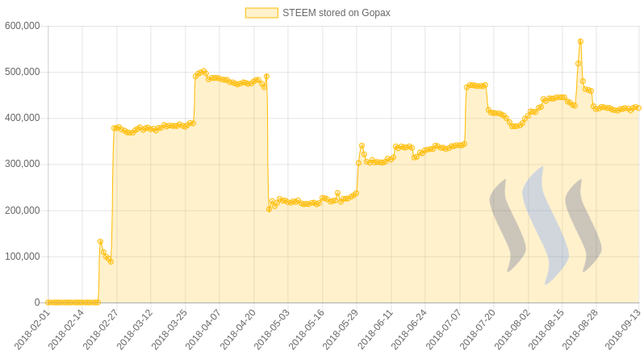Click the last data point on the line
This screenshot has width=644, height=363.
point(638,108)
